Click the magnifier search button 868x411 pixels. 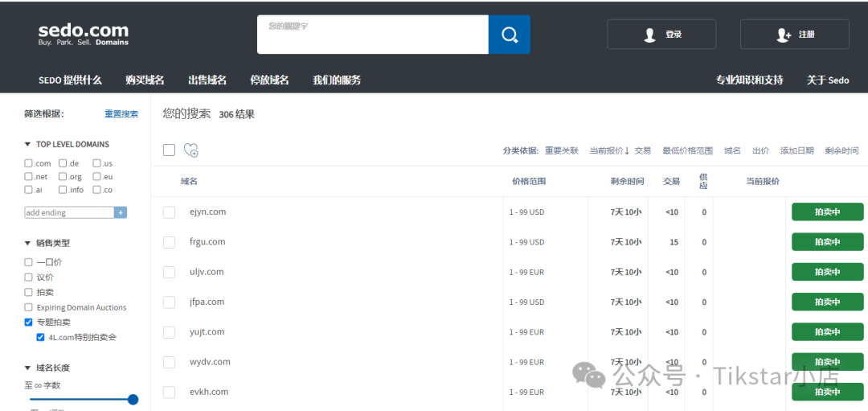(510, 35)
